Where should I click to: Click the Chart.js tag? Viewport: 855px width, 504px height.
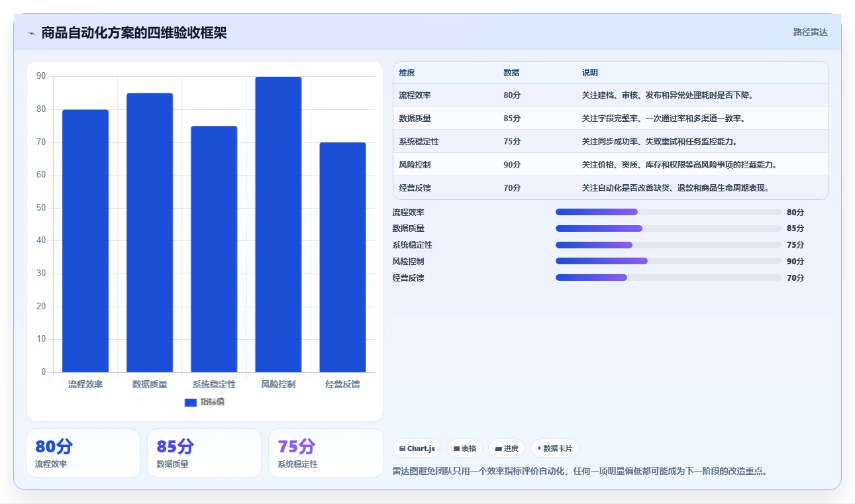pos(417,448)
